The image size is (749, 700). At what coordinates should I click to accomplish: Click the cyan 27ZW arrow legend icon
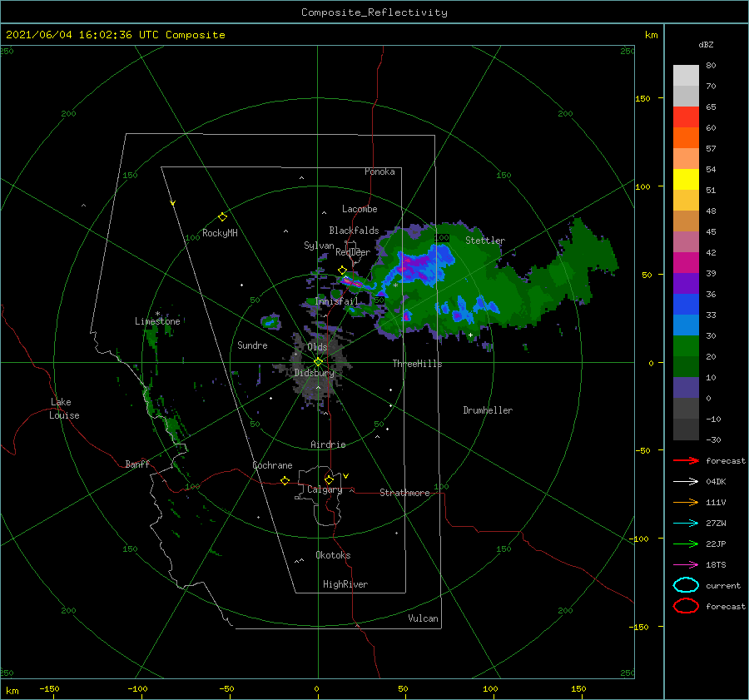pyautogui.click(x=686, y=524)
